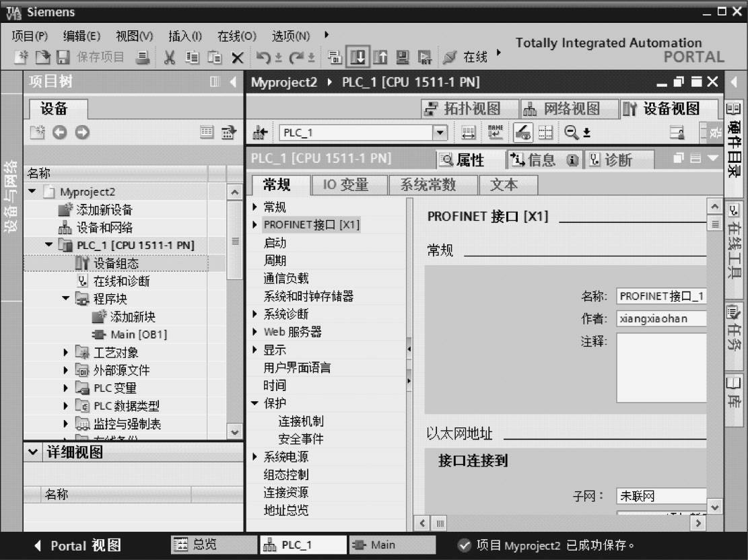Click the show device names icon

tap(495, 132)
